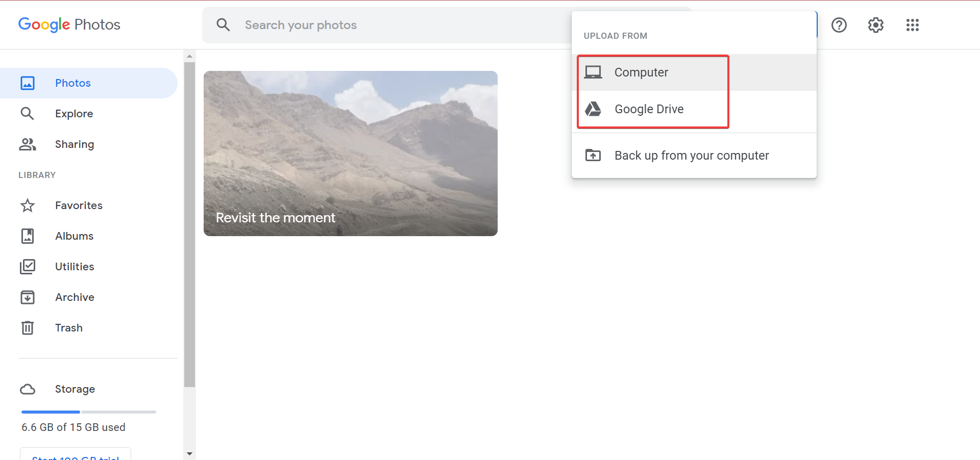Open the Google apps grid icon
The image size is (980, 460).
[913, 25]
